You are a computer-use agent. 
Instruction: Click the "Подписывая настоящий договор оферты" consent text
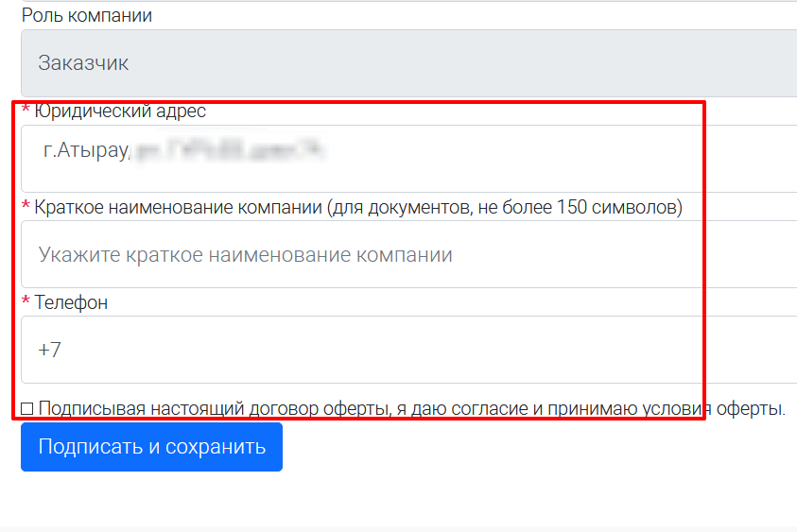(411, 409)
